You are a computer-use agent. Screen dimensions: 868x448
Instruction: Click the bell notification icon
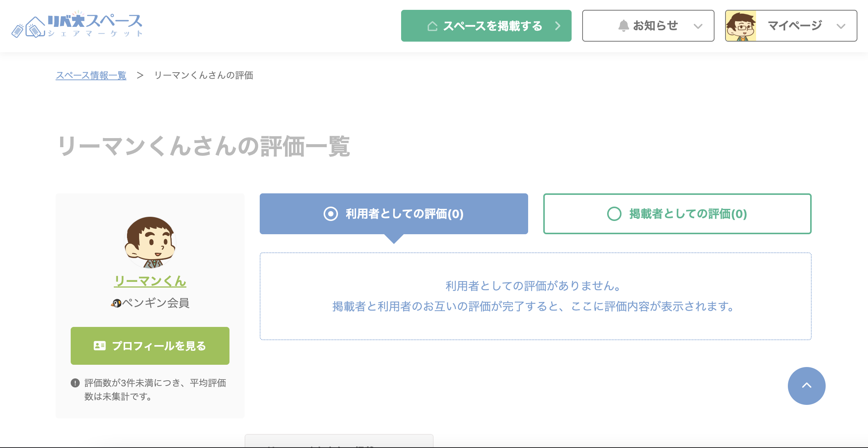click(x=623, y=26)
